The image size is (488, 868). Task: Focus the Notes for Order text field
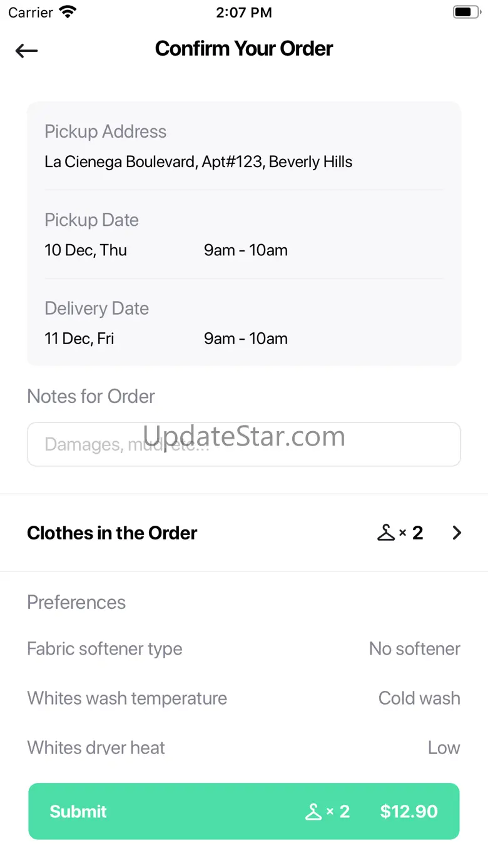click(244, 444)
